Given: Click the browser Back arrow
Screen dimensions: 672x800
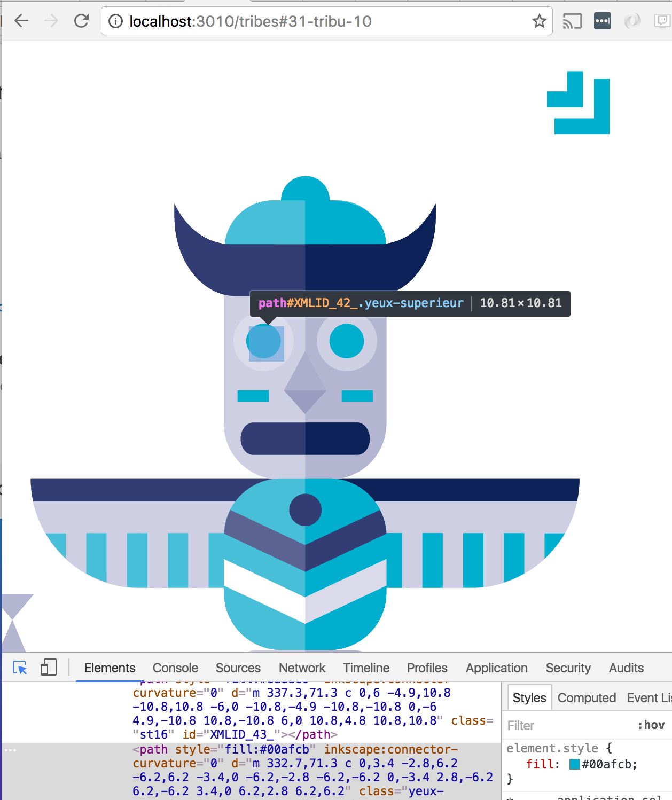Looking at the screenshot, I should 21,21.
